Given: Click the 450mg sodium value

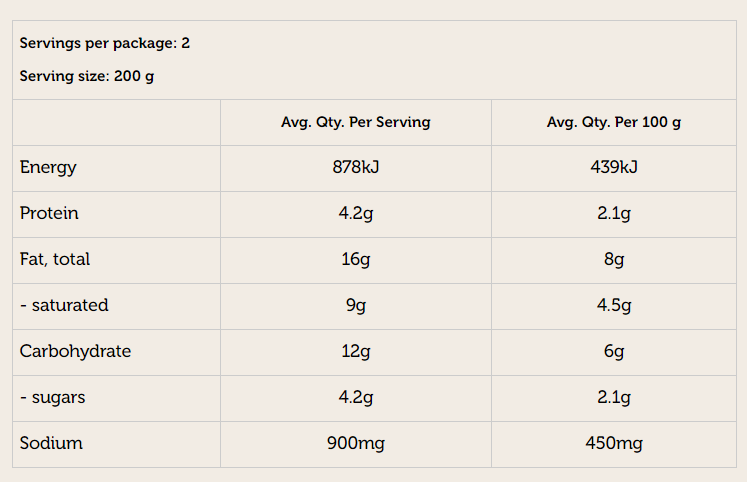Looking at the screenshot, I should [614, 443].
